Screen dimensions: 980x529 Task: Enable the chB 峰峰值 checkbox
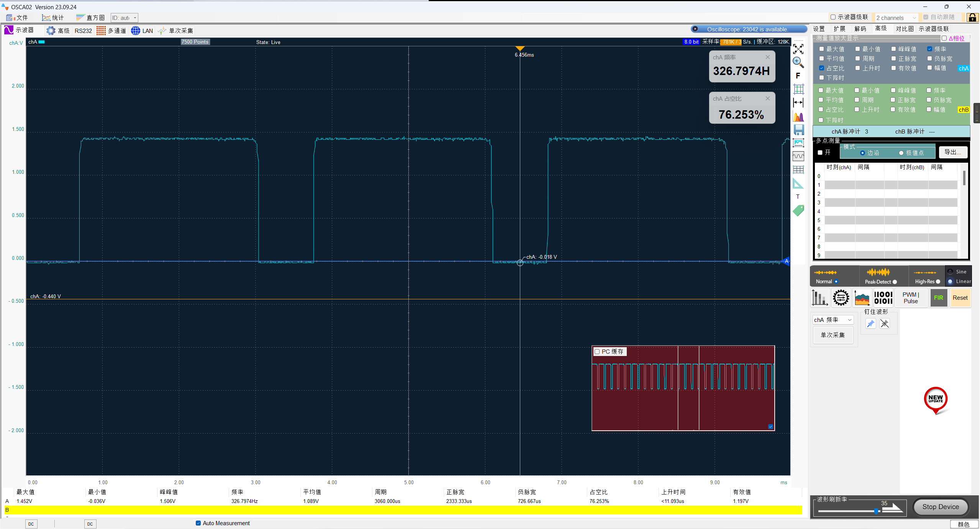point(893,90)
